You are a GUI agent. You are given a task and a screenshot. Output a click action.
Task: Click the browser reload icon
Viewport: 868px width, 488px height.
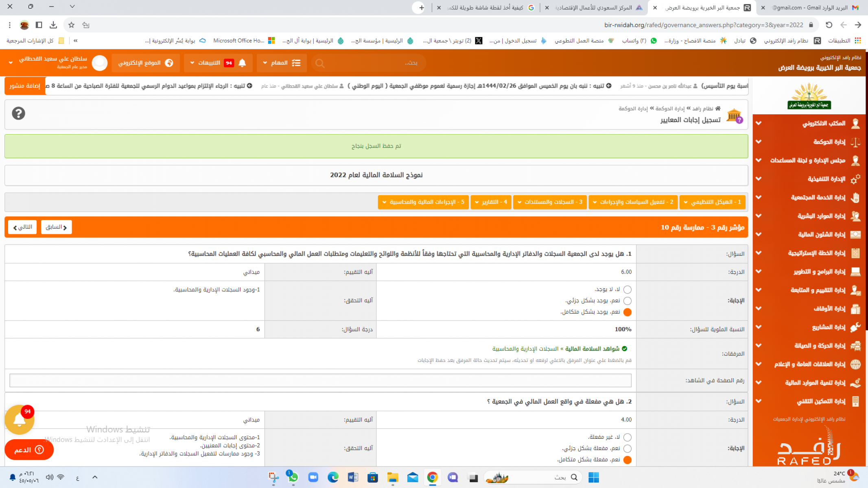pyautogui.click(x=829, y=25)
